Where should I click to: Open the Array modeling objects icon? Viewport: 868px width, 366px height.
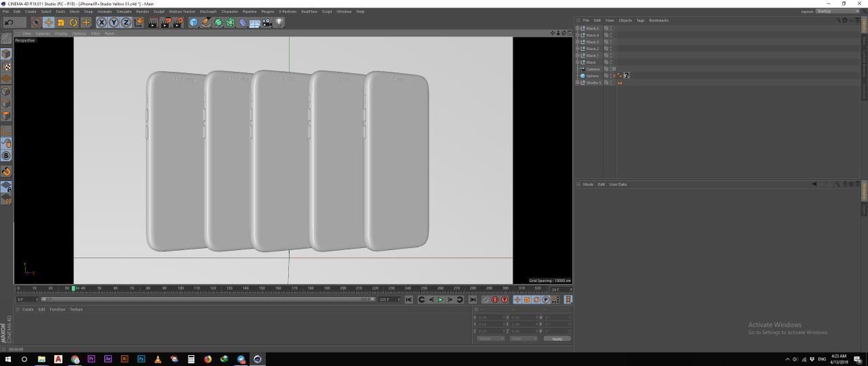tap(230, 22)
